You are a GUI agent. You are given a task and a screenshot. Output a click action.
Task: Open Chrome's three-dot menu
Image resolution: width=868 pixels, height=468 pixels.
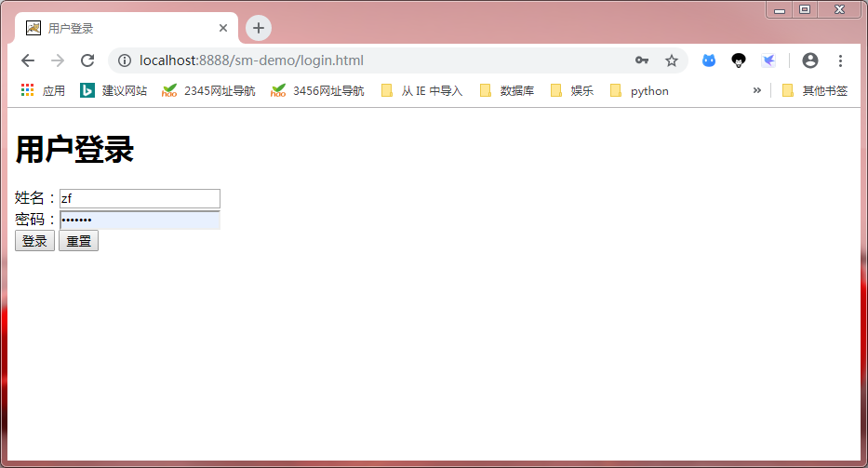[x=840, y=60]
